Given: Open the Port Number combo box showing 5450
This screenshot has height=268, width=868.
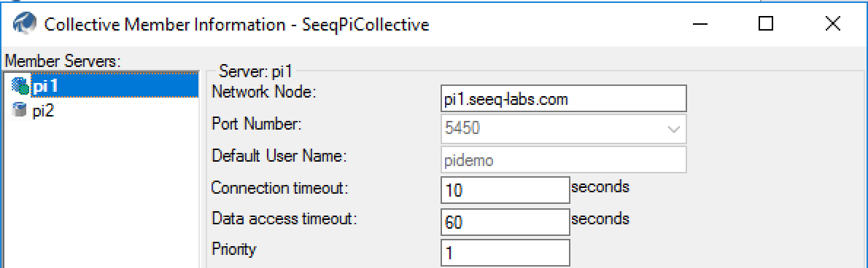Looking at the screenshot, I should [x=564, y=130].
